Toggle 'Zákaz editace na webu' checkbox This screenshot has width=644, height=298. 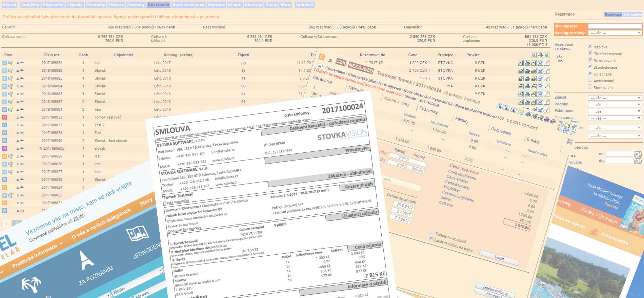431,238
